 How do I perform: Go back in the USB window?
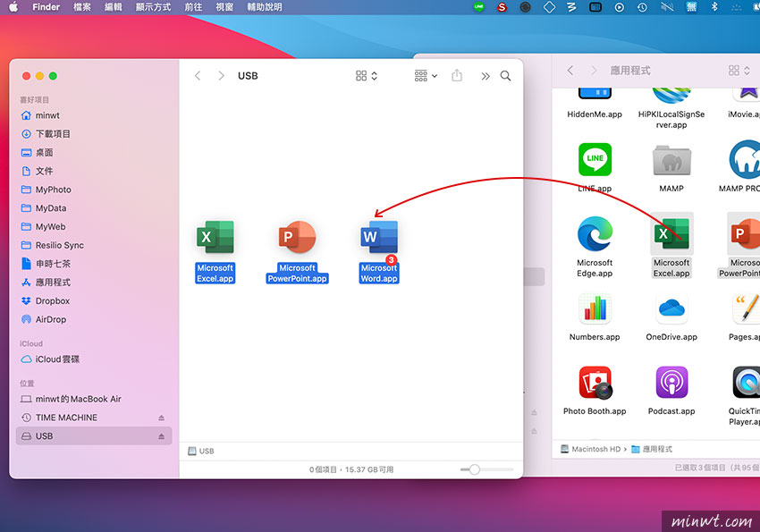[x=198, y=76]
